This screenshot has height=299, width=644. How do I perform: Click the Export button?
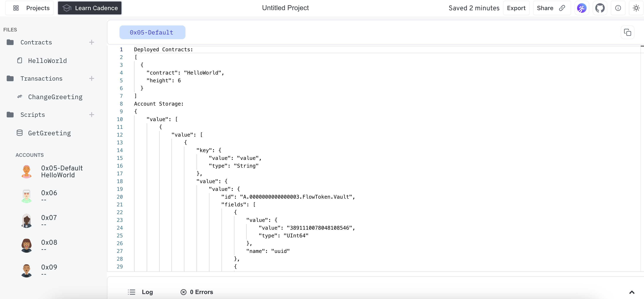516,8
